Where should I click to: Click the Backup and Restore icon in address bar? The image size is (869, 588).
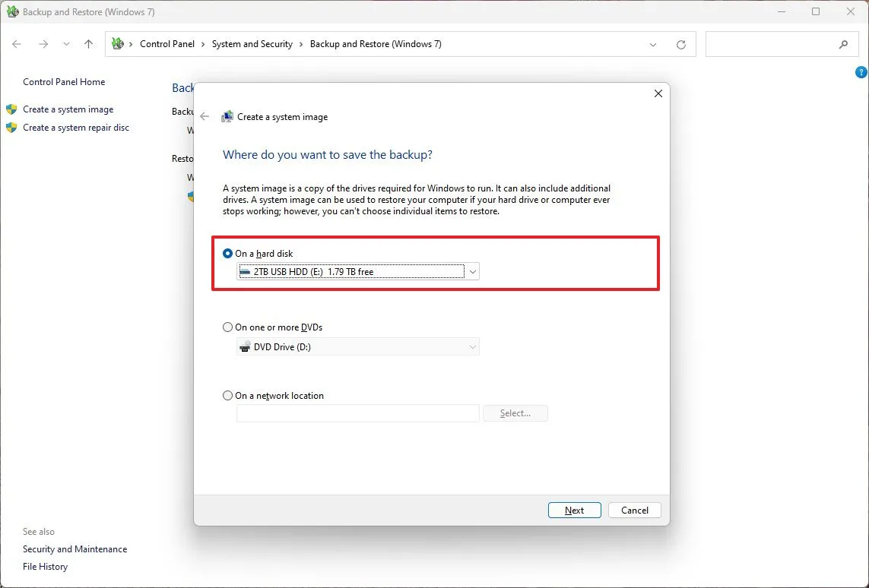click(118, 44)
